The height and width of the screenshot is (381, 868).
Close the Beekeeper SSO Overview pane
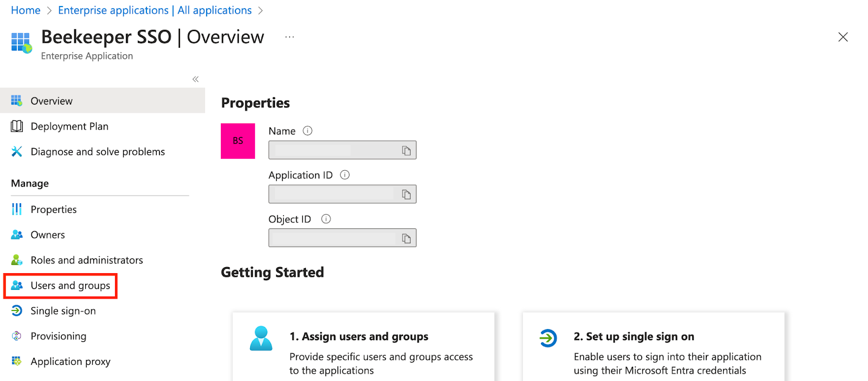(843, 37)
